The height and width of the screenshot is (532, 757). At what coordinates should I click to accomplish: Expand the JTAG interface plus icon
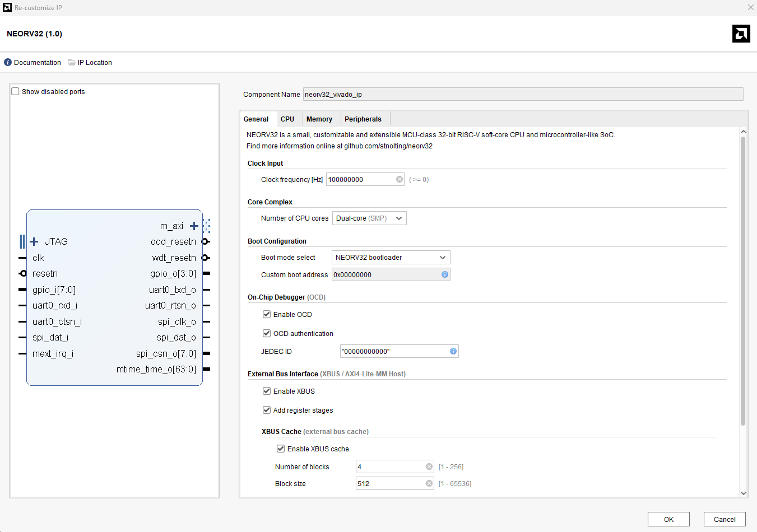(34, 241)
